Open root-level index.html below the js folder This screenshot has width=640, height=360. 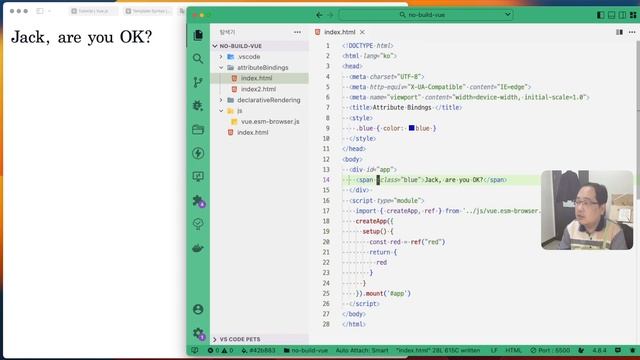[253, 132]
